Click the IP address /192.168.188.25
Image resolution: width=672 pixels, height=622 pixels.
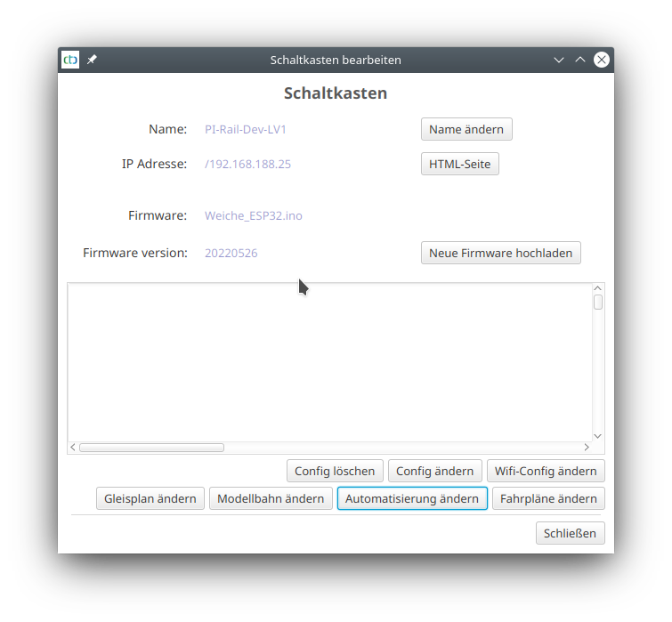point(247,164)
